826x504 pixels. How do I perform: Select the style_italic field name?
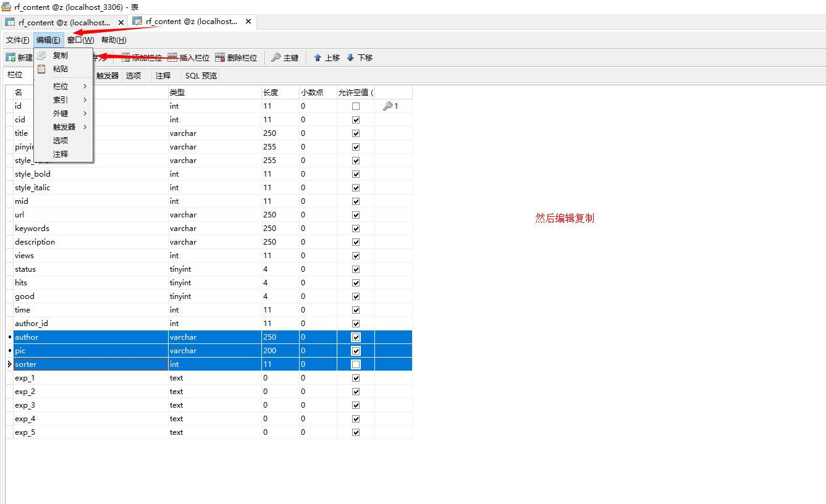click(x=33, y=188)
